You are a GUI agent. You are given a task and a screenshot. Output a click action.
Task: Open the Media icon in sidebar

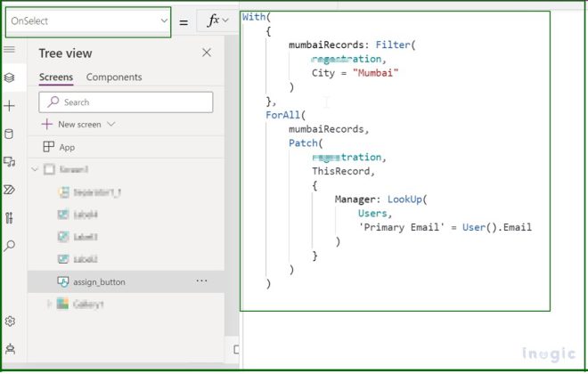tap(10, 162)
